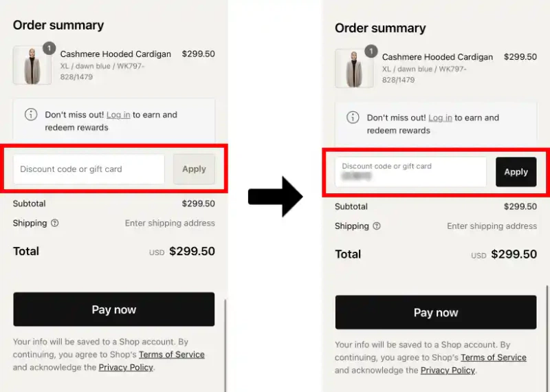
Task: Click the filled discount code field on right
Action: pos(410,172)
